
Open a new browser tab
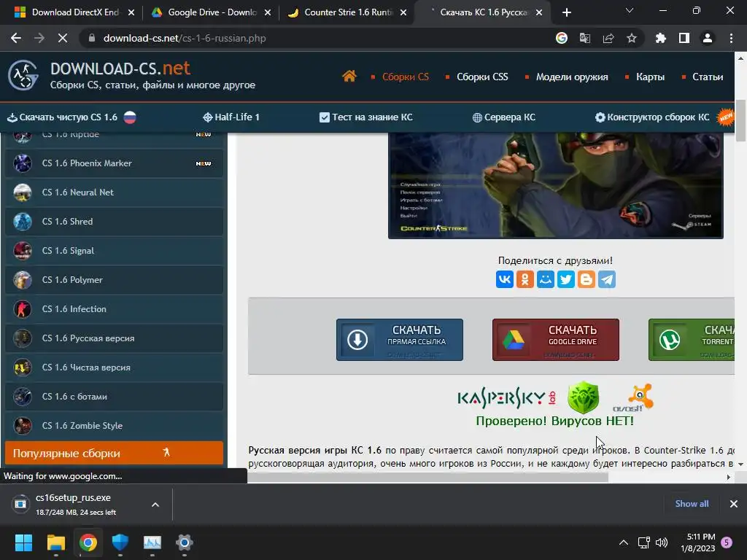[x=566, y=12]
